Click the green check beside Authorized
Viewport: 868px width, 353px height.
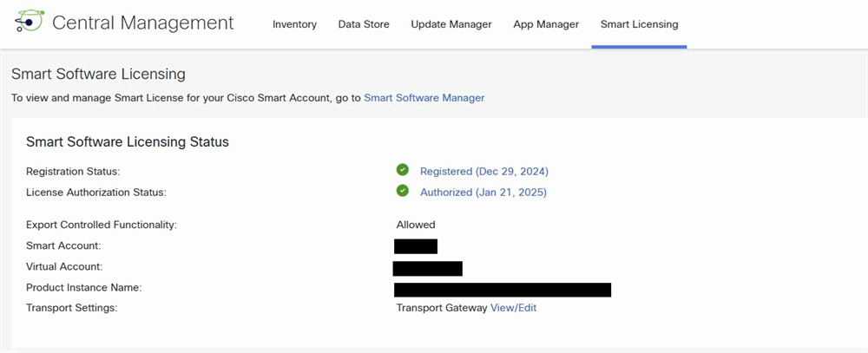[403, 191]
